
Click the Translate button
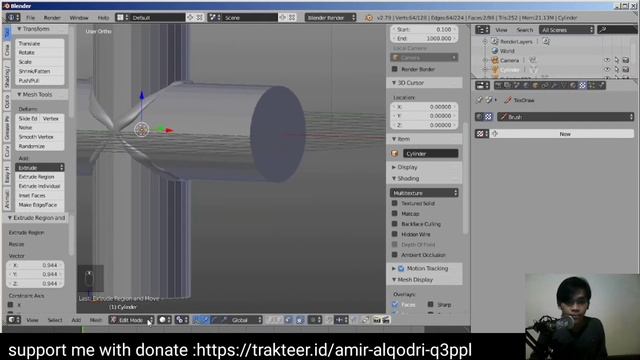tap(40, 43)
